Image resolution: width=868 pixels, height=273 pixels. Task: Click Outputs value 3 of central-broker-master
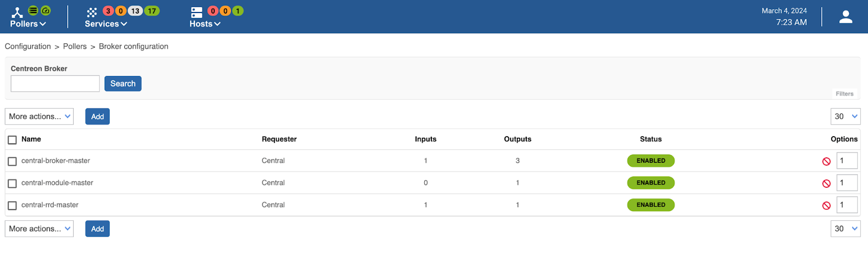(x=518, y=161)
